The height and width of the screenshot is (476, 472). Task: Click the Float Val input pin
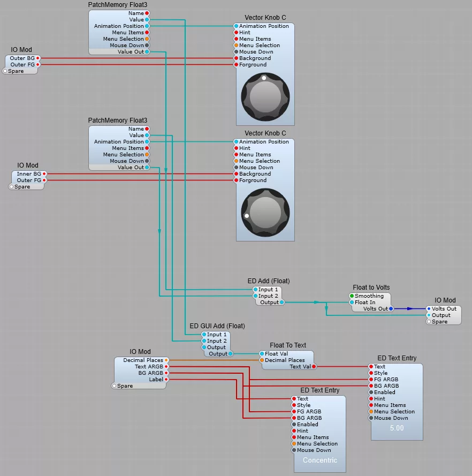click(262, 354)
